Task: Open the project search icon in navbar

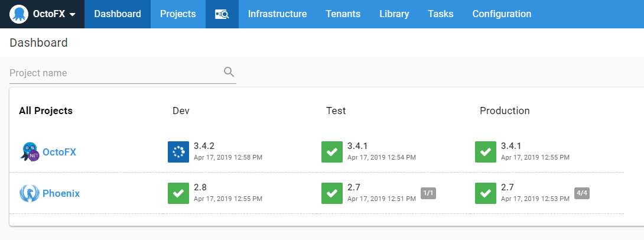Action: [x=222, y=14]
